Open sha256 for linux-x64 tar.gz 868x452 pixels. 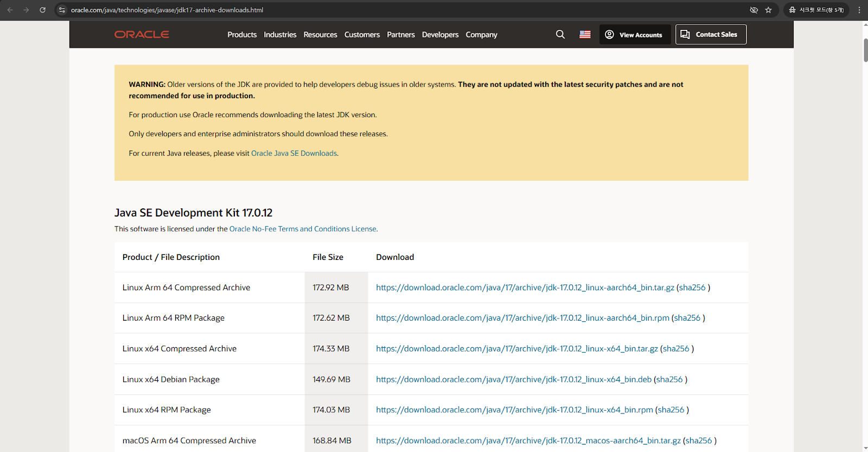pos(676,349)
